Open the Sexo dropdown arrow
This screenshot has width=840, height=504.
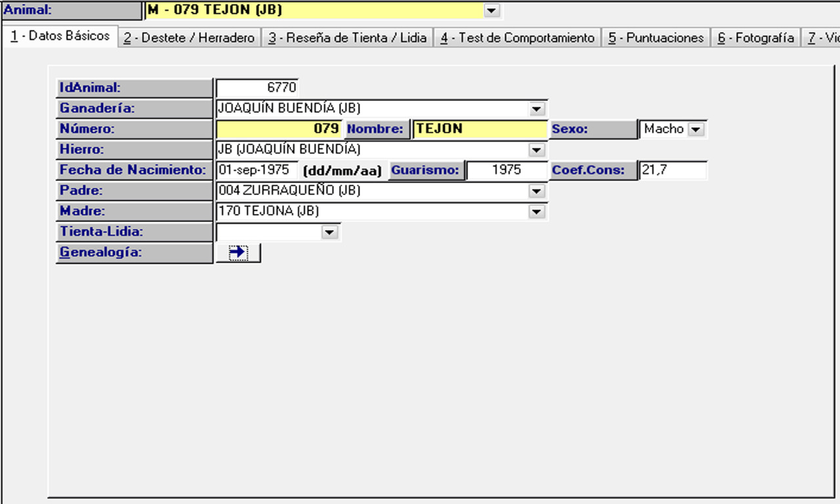[696, 129]
